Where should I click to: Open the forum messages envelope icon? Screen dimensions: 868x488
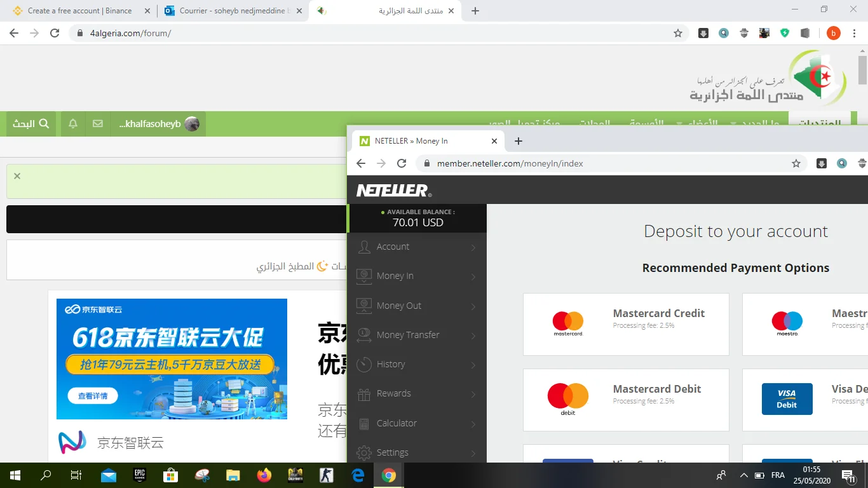tap(97, 124)
